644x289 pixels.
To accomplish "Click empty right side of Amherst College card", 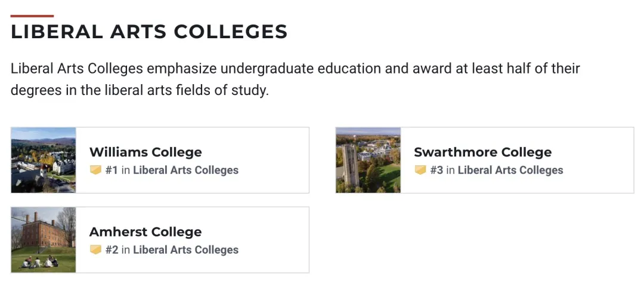I will click(x=280, y=240).
